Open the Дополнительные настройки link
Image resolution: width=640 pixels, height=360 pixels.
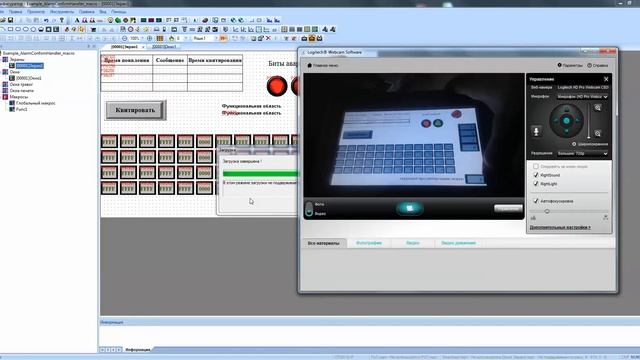pyautogui.click(x=560, y=227)
